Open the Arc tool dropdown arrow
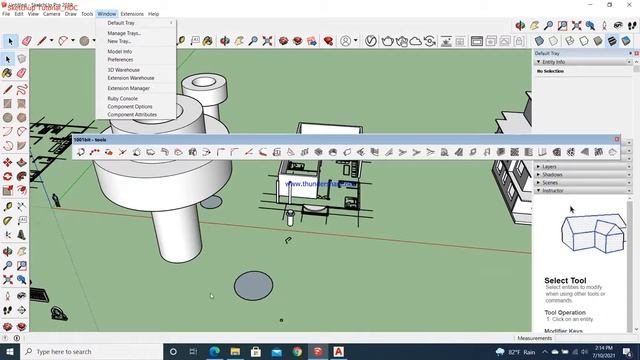 pos(73,40)
